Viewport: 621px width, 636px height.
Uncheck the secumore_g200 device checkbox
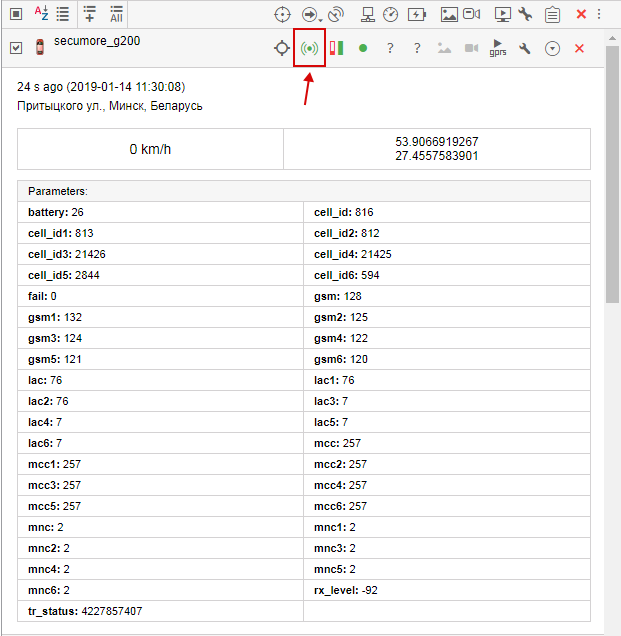point(16,48)
